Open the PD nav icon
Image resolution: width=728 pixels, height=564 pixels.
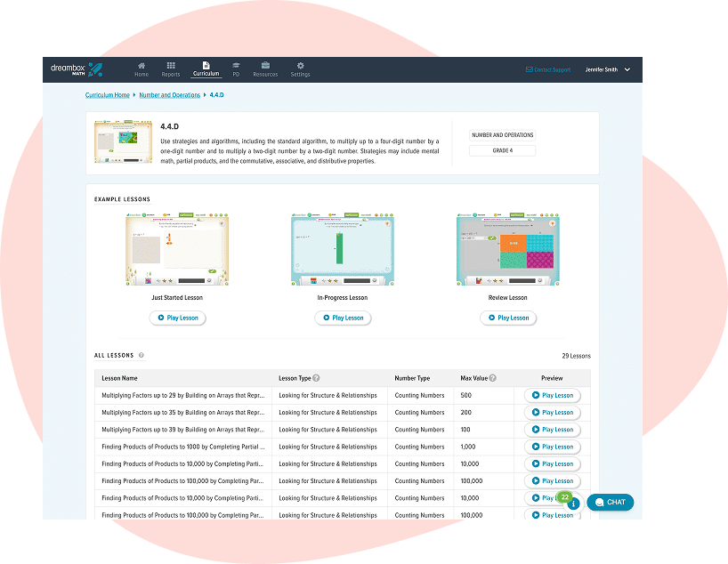coord(236,68)
